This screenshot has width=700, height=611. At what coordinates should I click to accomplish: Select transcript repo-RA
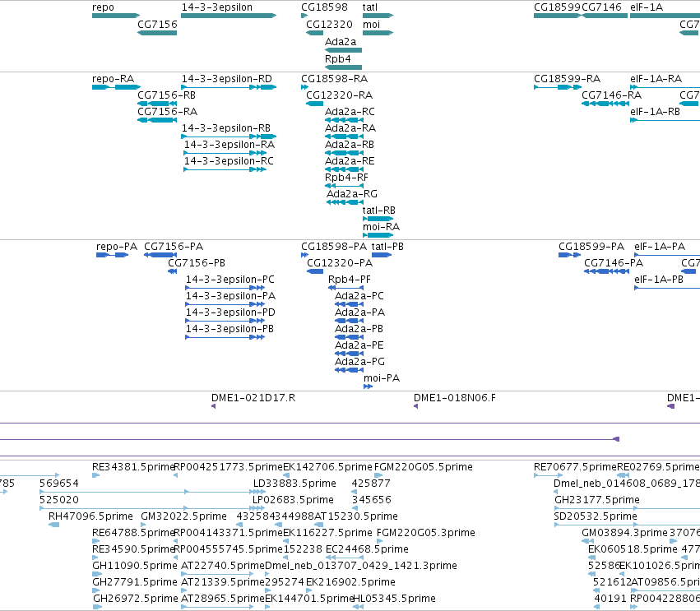[113, 79]
